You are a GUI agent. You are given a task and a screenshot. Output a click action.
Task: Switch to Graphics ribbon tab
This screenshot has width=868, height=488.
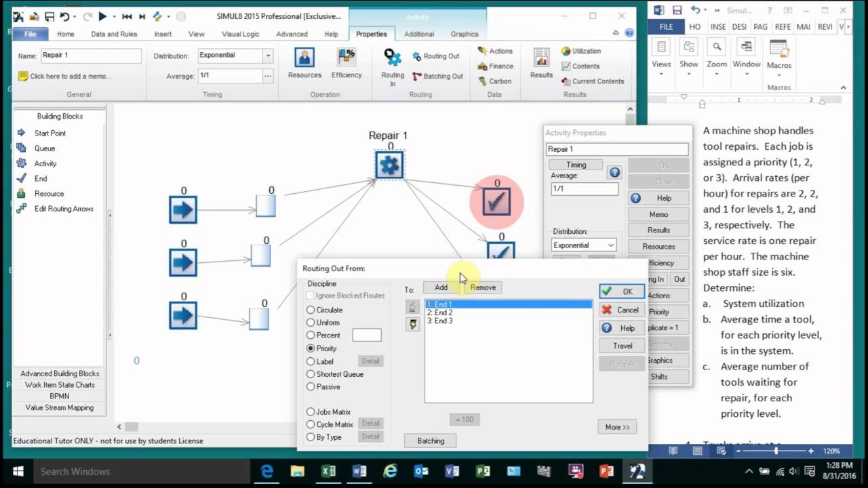click(x=465, y=34)
